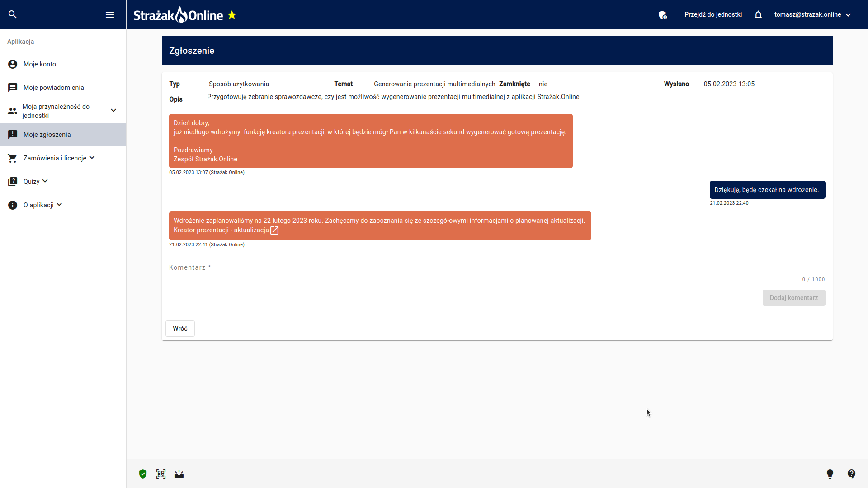
Task: Open the O aplikacji menu item
Action: [63, 205]
